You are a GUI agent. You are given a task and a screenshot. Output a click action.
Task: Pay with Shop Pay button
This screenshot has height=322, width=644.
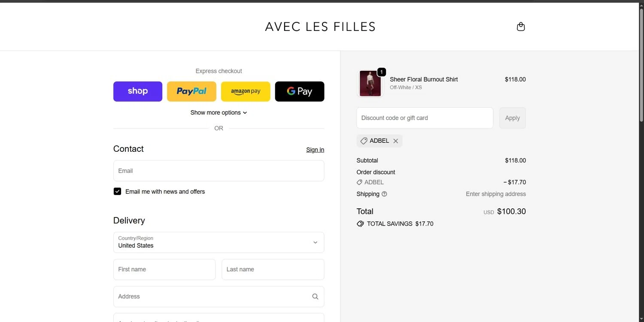tap(138, 91)
